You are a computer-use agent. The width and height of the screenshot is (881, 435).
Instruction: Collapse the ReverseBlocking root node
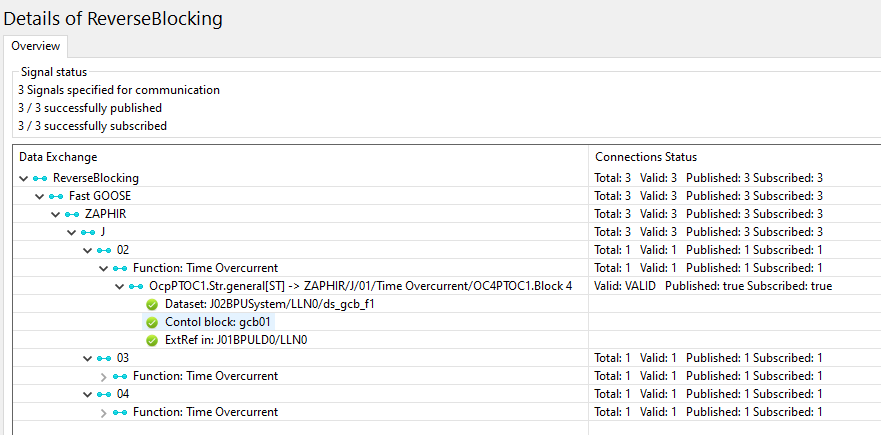click(23, 178)
